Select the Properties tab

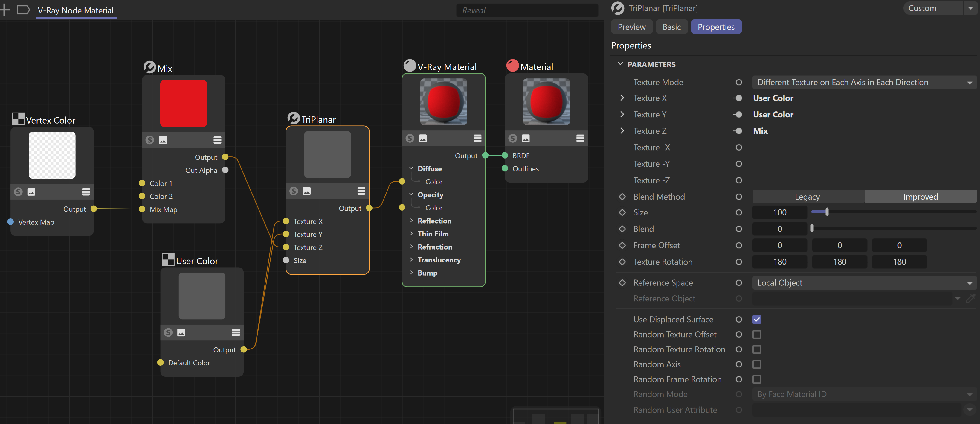[716, 27]
